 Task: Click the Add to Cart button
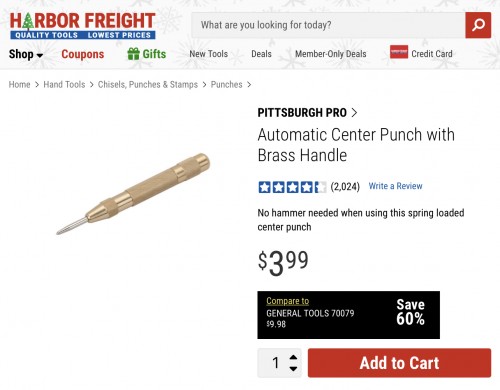tap(399, 363)
